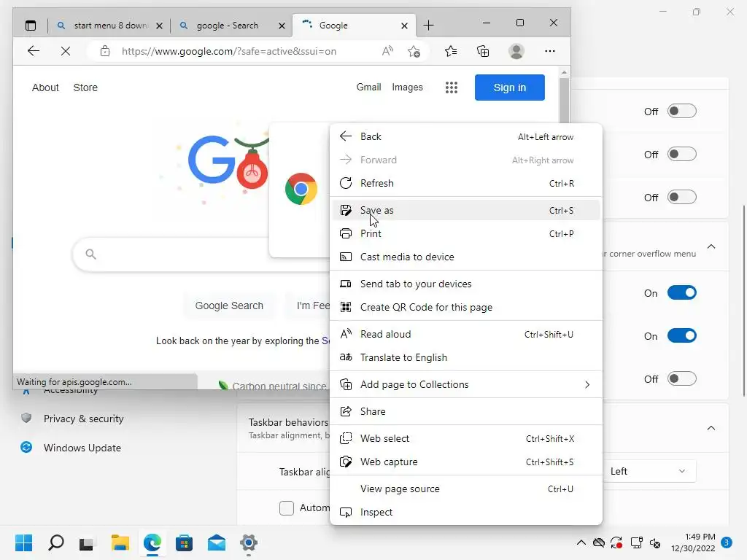Open Microsoft Store from taskbar
Viewport: 747px width, 560px height.
[184, 542]
